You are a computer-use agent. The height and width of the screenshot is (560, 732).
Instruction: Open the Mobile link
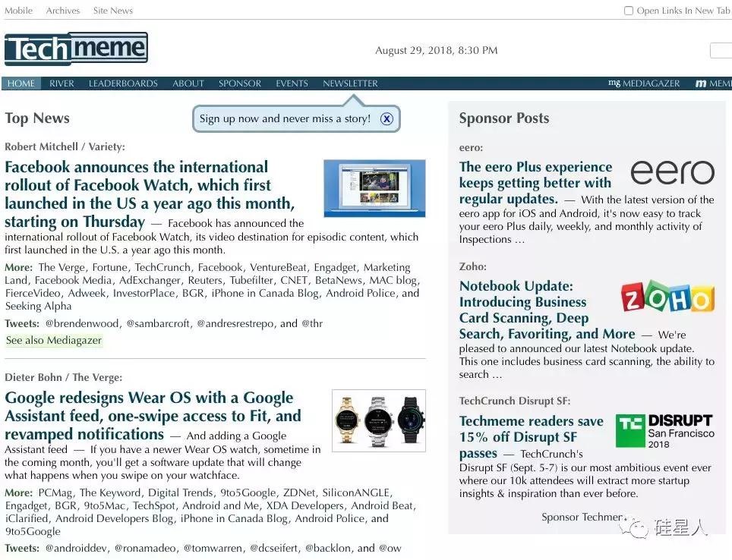[19, 11]
